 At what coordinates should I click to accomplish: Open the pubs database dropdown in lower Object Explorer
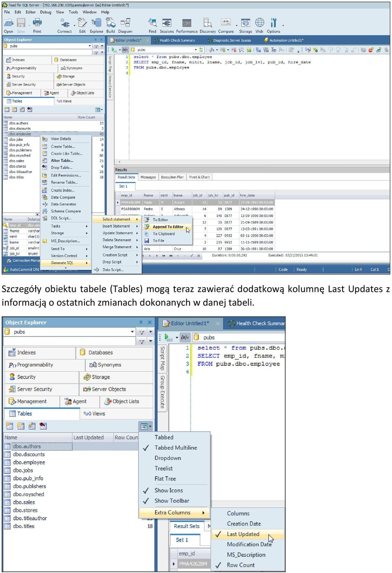coord(132,332)
